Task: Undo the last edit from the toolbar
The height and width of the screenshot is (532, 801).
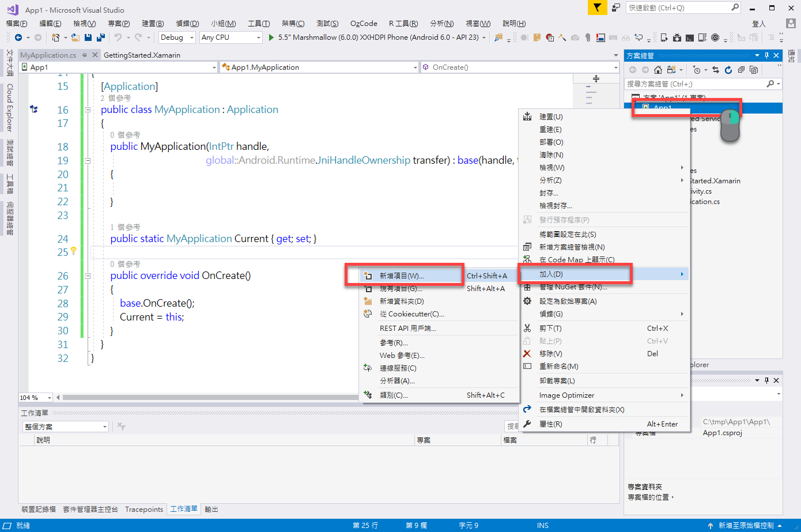Action: click(118, 37)
